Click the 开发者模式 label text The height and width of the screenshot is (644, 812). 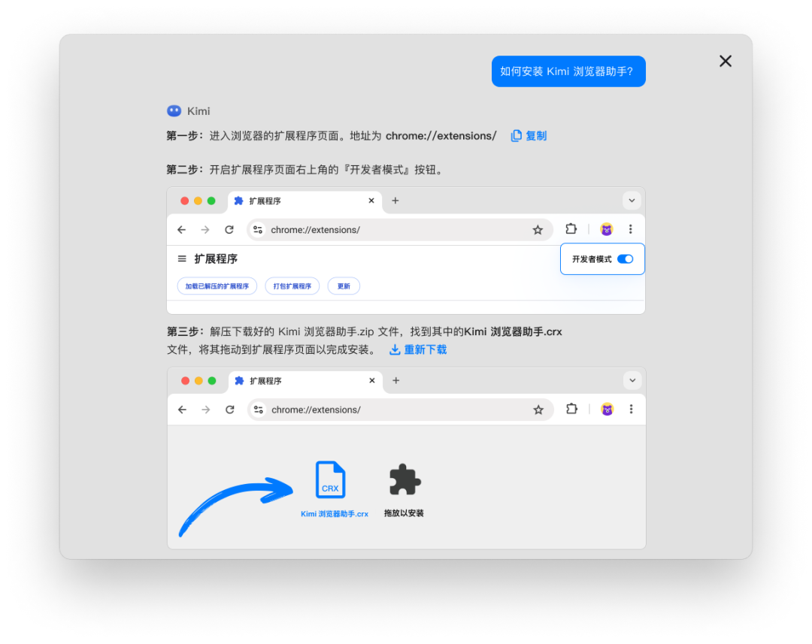[x=592, y=259]
